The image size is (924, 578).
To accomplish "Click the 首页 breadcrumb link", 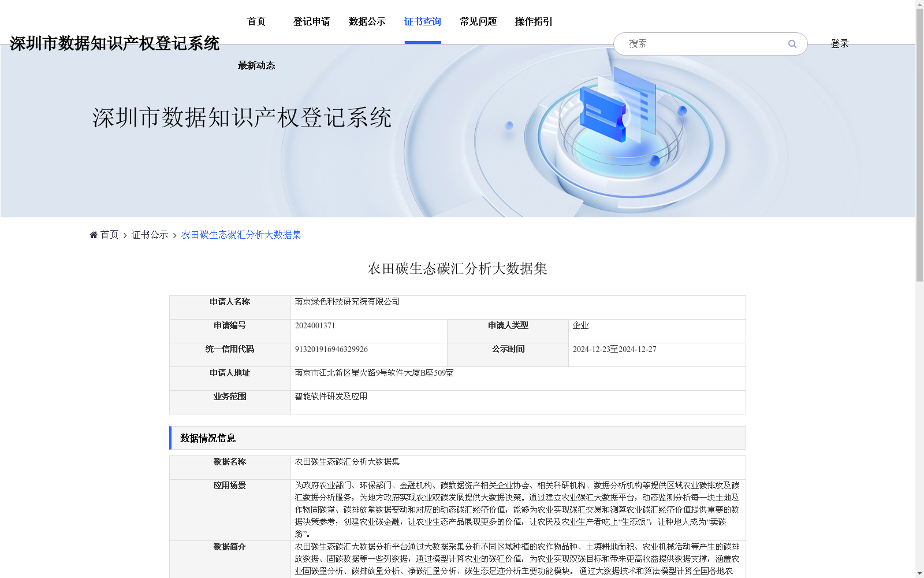I will click(109, 235).
